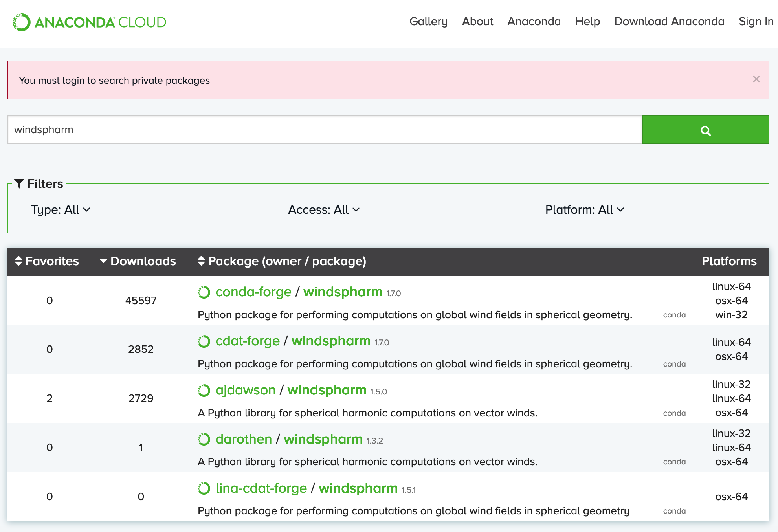
Task: Click the conda label in darothen row
Action: [674, 462]
